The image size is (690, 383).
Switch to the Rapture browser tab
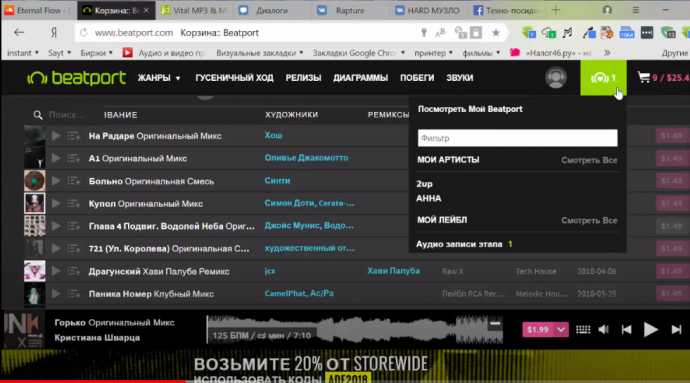(350, 11)
